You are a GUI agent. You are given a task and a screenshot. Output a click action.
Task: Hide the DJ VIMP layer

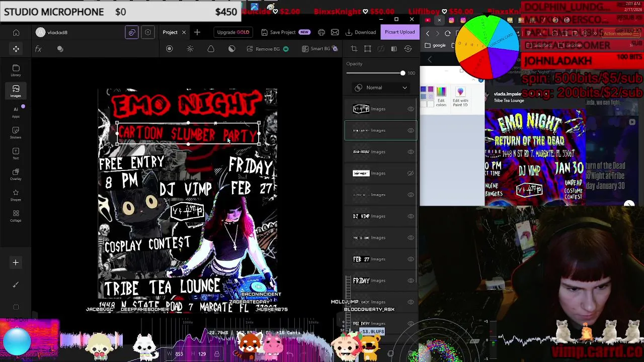click(411, 216)
